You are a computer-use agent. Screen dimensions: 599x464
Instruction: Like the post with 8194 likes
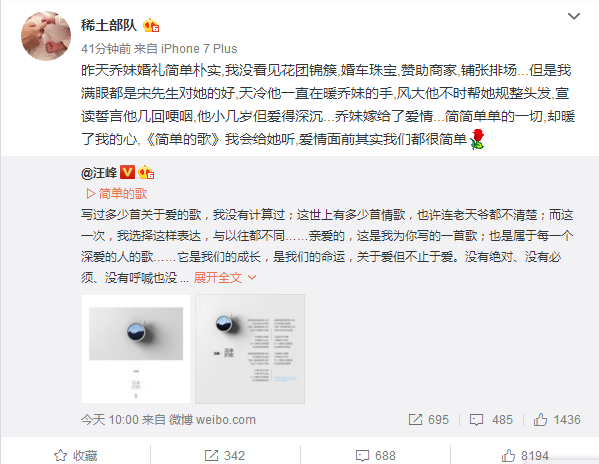pyautogui.click(x=525, y=455)
